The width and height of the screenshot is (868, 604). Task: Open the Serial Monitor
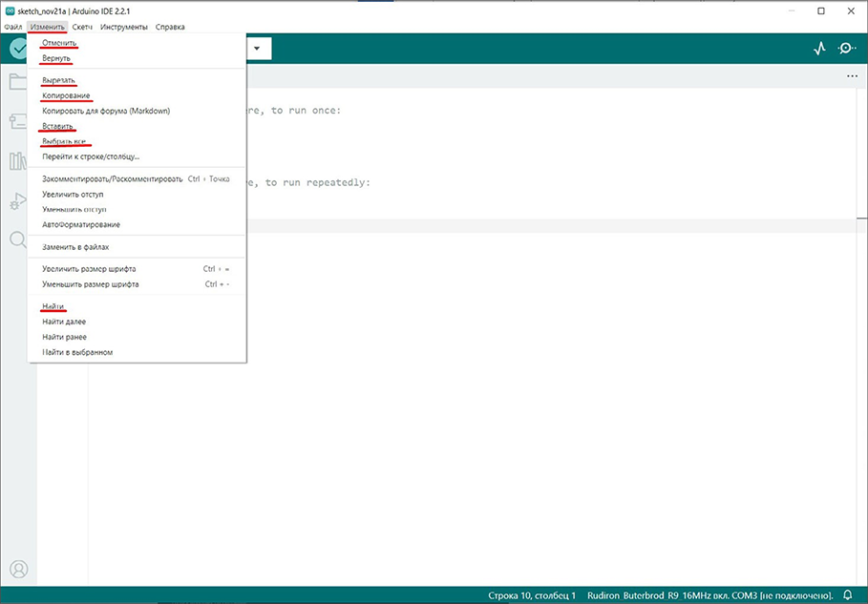coord(847,49)
